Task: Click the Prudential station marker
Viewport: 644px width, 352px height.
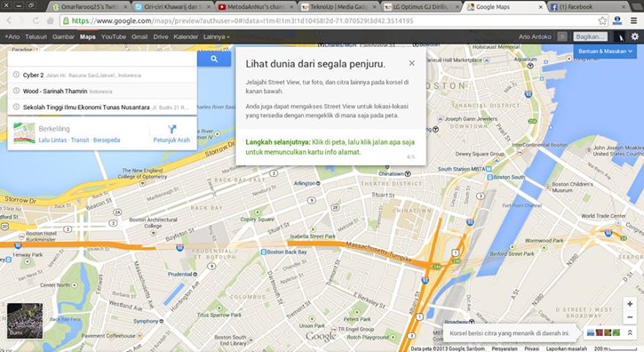Action: pyautogui.click(x=195, y=274)
